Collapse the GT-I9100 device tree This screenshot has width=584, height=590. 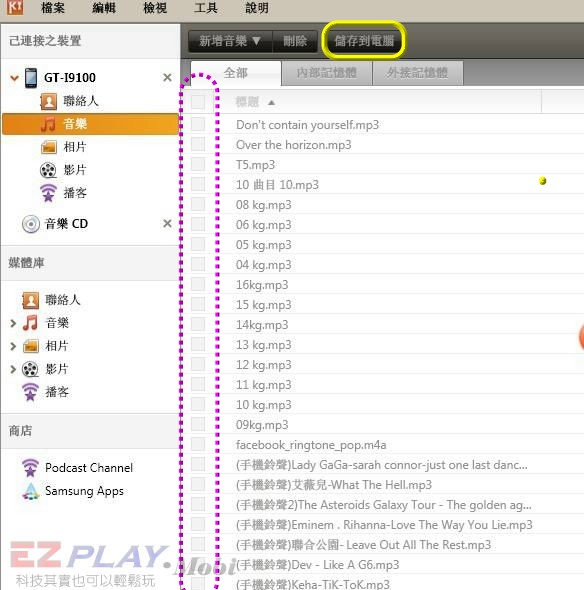click(x=14, y=78)
